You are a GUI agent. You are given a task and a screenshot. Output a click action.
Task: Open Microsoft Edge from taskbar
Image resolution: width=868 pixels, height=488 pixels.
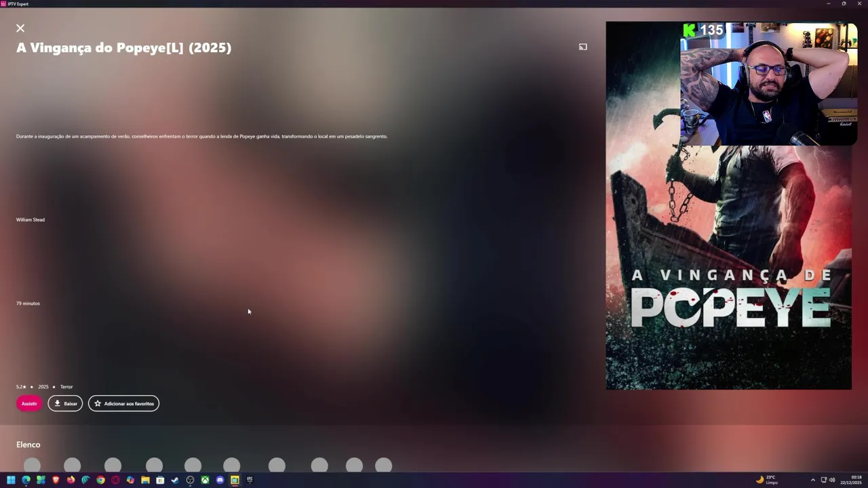26,480
